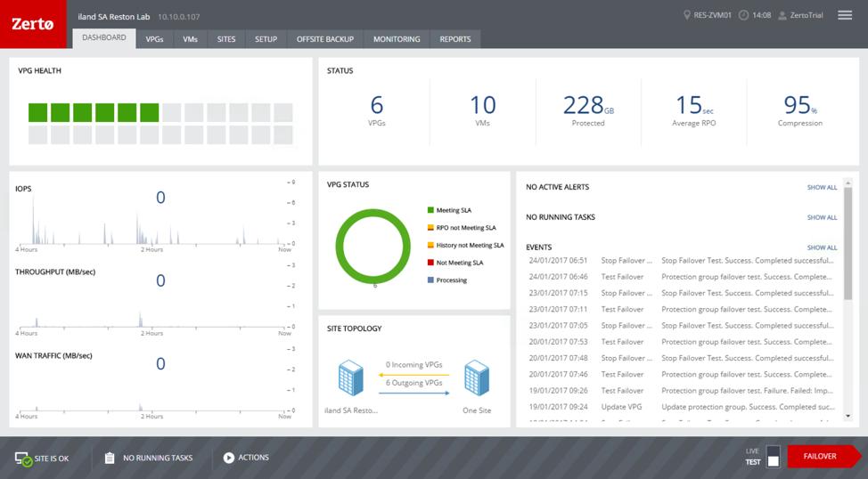Open the Setup tab
The image size is (868, 479).
[266, 39]
